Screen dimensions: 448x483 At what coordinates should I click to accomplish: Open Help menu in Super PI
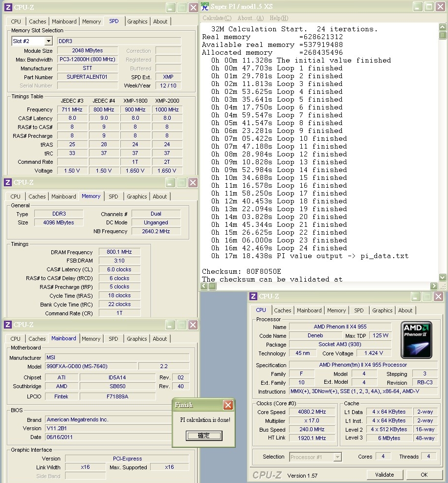279,18
